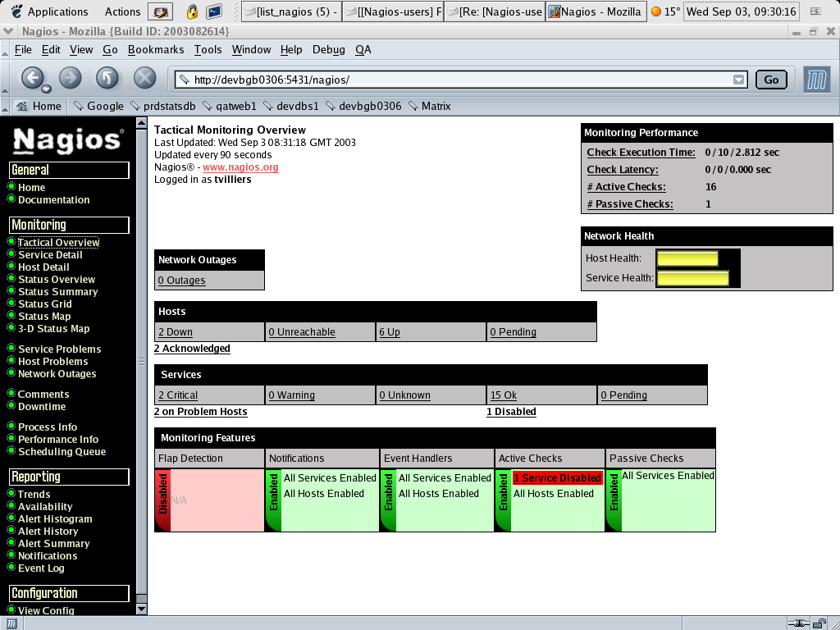Viewport: 840px width, 630px height.
Task: Open the GNOME Actions menu
Action: (123, 11)
